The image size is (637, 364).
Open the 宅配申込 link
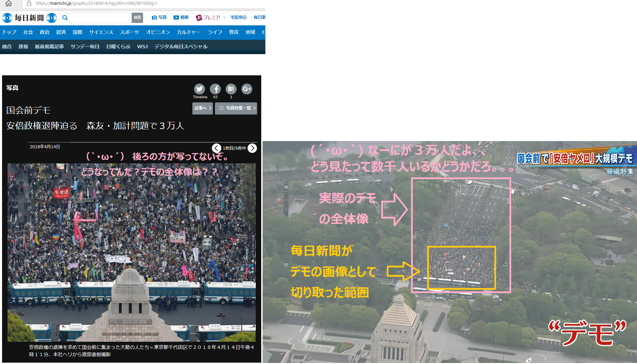coord(239,17)
